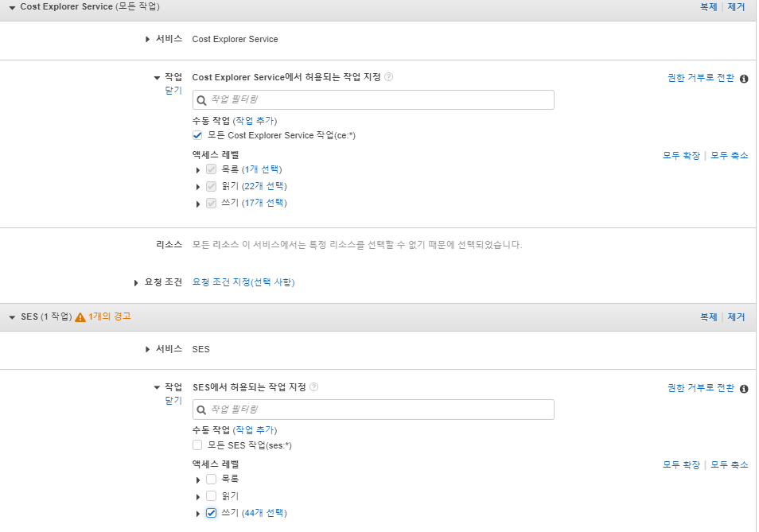Click 작업 추가 link in SES section

pyautogui.click(x=255, y=430)
